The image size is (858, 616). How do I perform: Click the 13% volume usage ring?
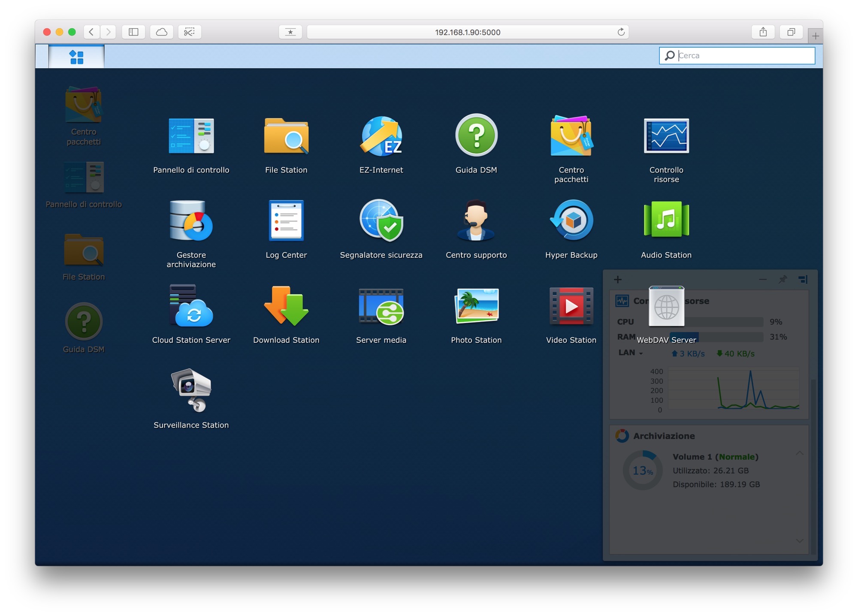643,471
